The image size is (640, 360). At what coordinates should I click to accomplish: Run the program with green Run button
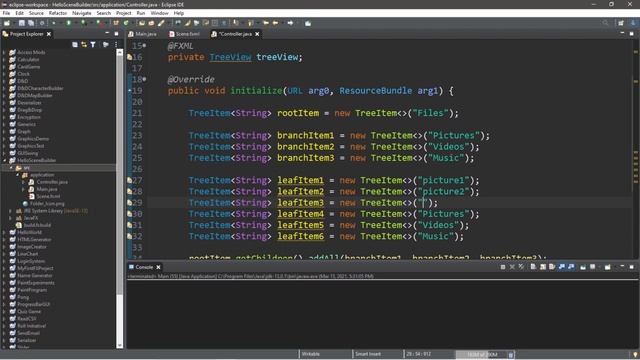point(69,23)
